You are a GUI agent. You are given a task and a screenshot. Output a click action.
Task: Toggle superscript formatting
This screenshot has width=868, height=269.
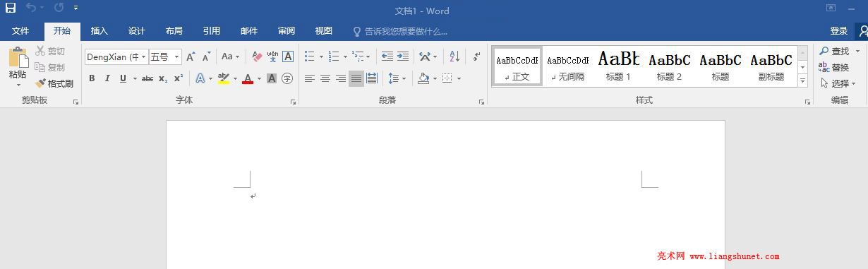click(179, 78)
